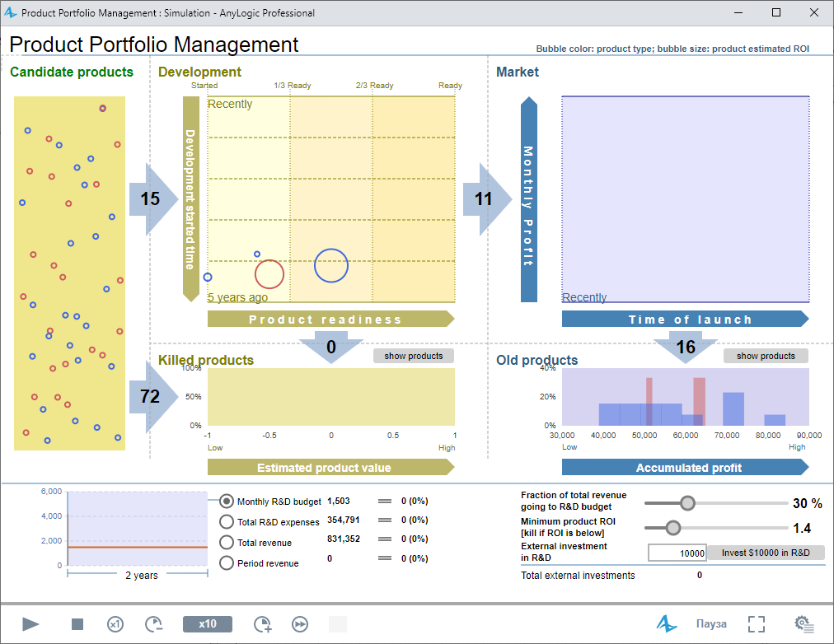Viewport: 834px width, 644px height.
Task: Click the AnyLogic title bar app icon
Action: [10, 12]
